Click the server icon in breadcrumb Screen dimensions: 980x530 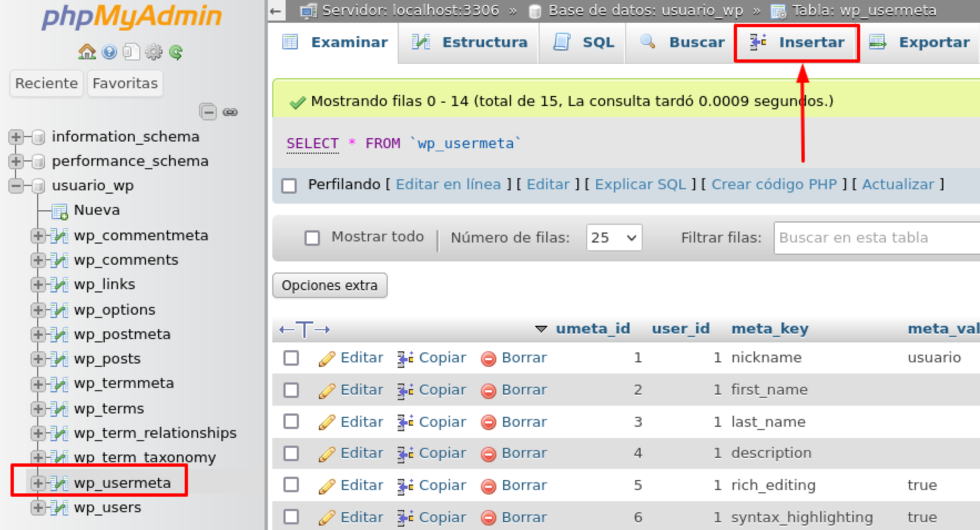pyautogui.click(x=308, y=11)
